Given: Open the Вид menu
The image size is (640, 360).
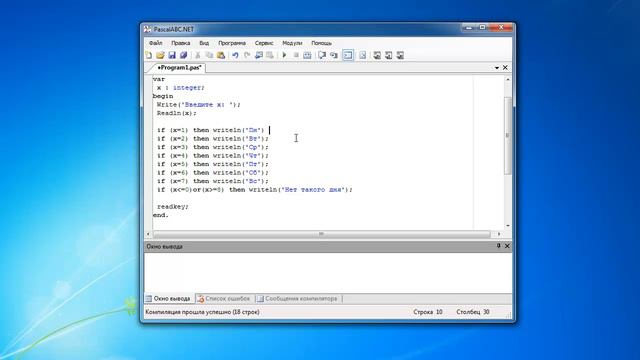Looking at the screenshot, I should point(204,43).
